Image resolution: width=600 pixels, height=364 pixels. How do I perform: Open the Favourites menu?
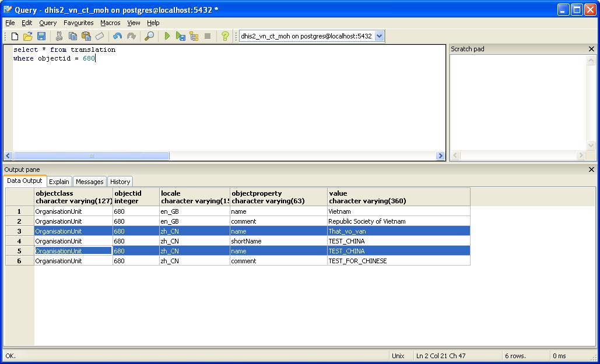[79, 23]
